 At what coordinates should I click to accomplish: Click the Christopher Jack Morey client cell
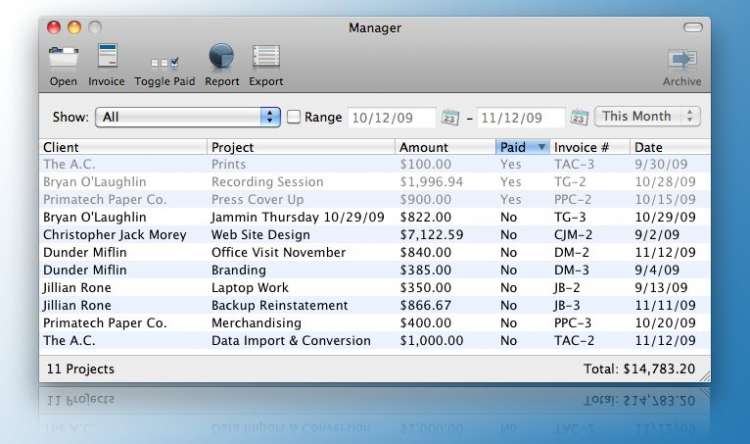coord(115,235)
